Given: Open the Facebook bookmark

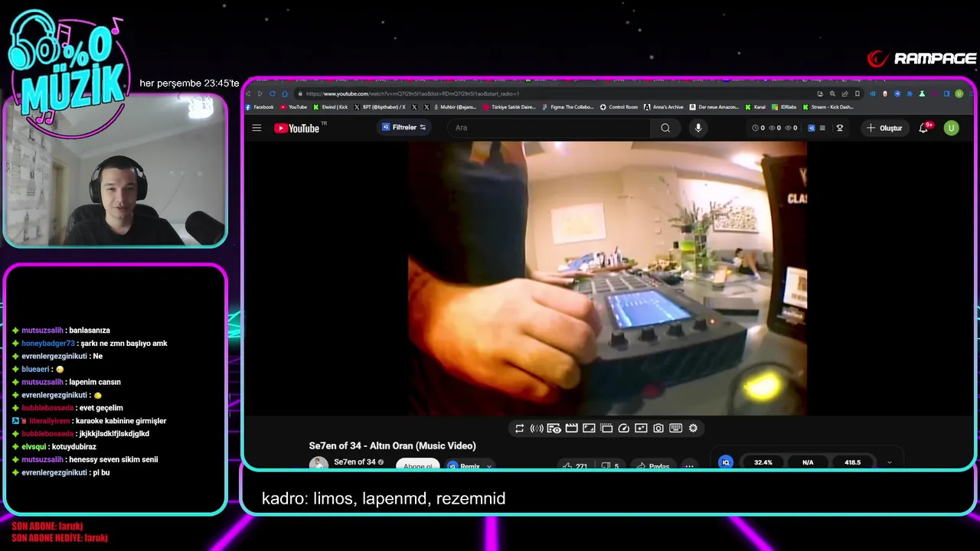Looking at the screenshot, I should click(260, 107).
